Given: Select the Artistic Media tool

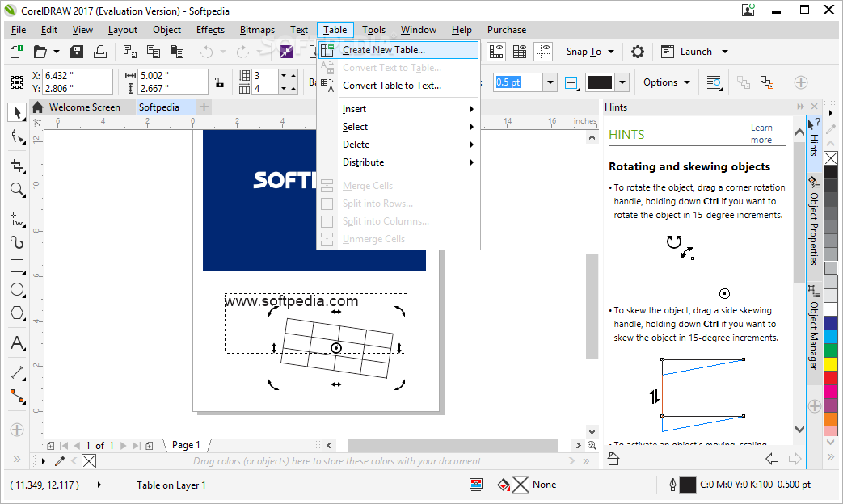Looking at the screenshot, I should [17, 242].
